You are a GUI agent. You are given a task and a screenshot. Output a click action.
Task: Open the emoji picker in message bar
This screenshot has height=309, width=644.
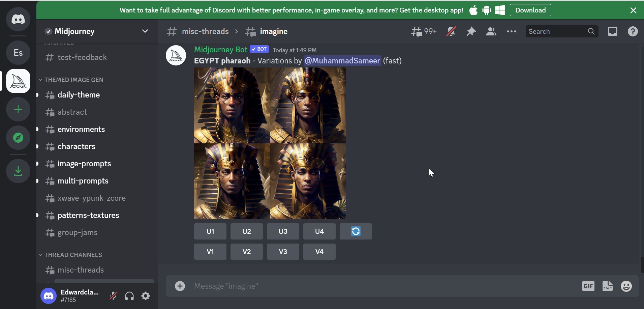[626, 286]
